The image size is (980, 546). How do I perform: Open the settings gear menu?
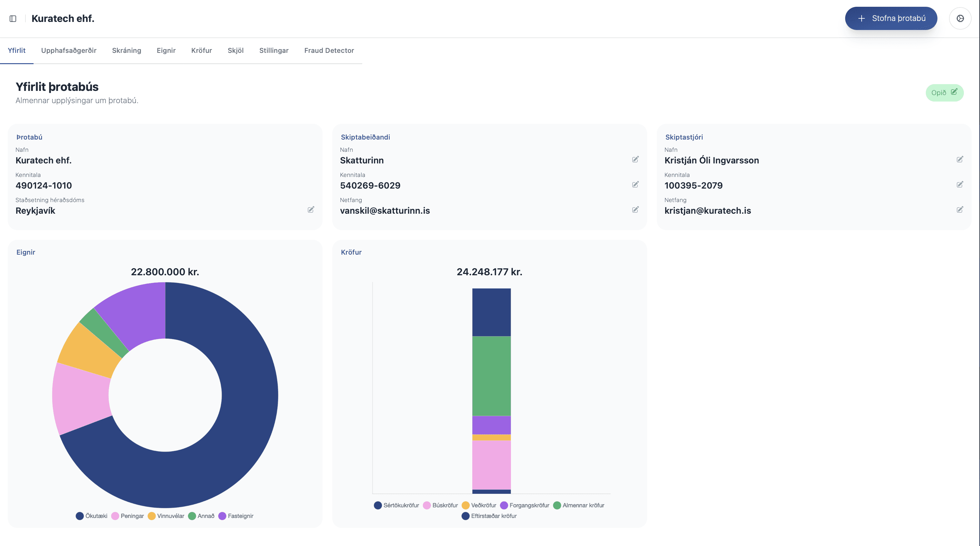[x=960, y=18]
